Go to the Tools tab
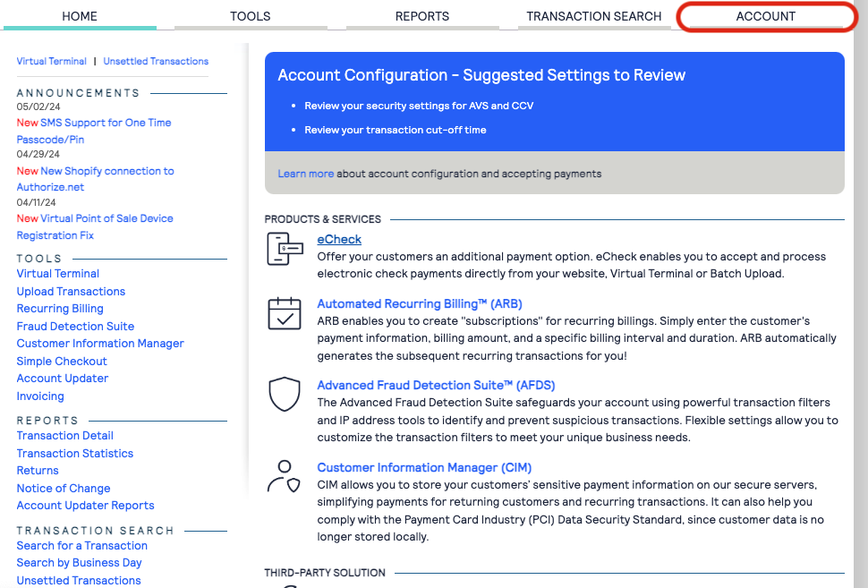868x588 pixels. click(x=250, y=16)
